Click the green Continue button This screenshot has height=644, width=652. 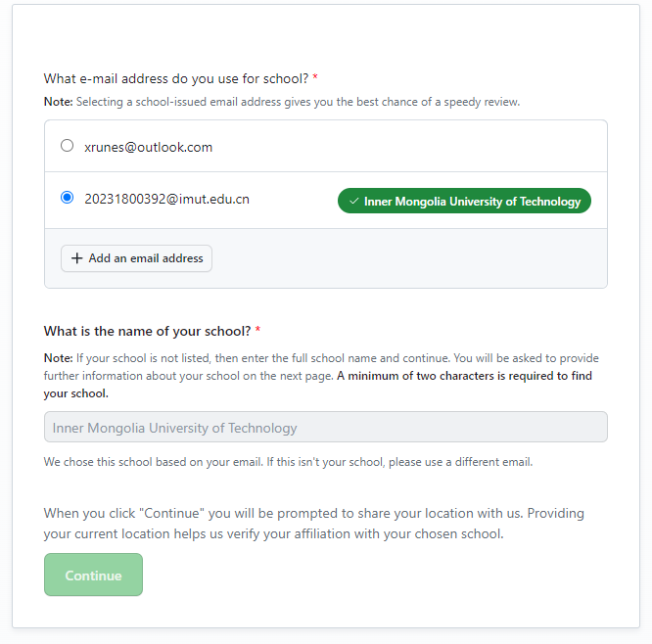point(93,575)
